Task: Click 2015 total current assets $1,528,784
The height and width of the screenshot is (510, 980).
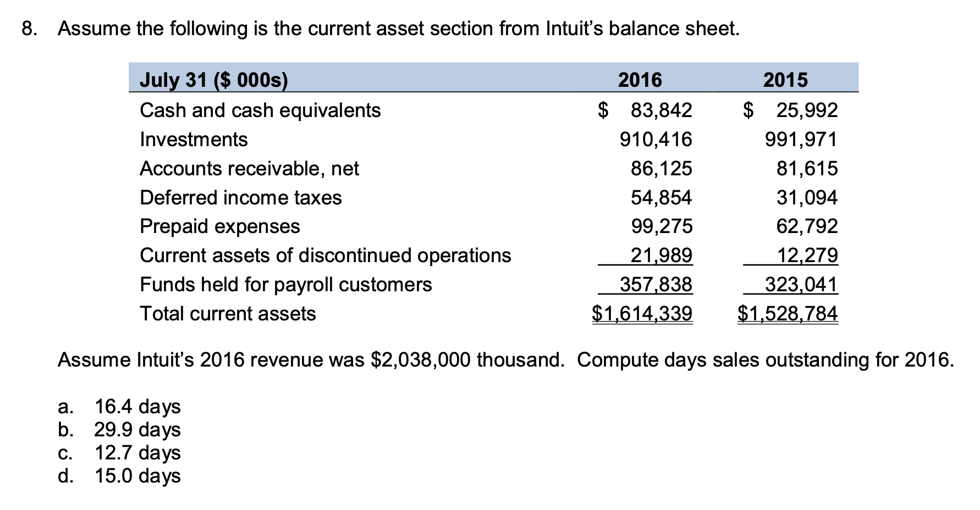Action: (x=788, y=314)
